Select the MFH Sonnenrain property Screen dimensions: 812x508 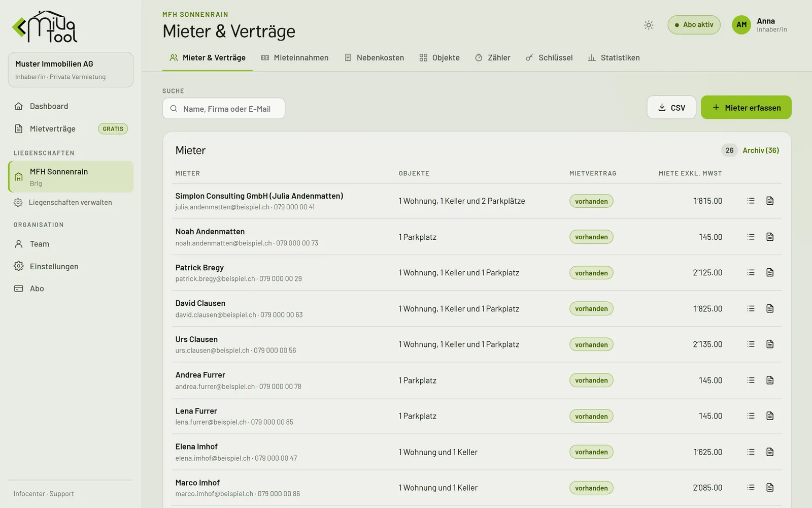71,177
